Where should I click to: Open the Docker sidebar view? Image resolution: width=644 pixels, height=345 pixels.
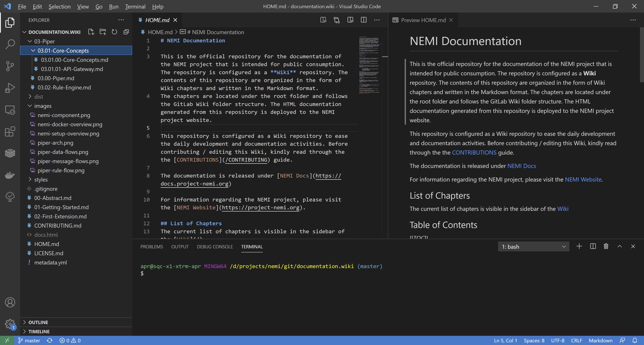[10, 175]
